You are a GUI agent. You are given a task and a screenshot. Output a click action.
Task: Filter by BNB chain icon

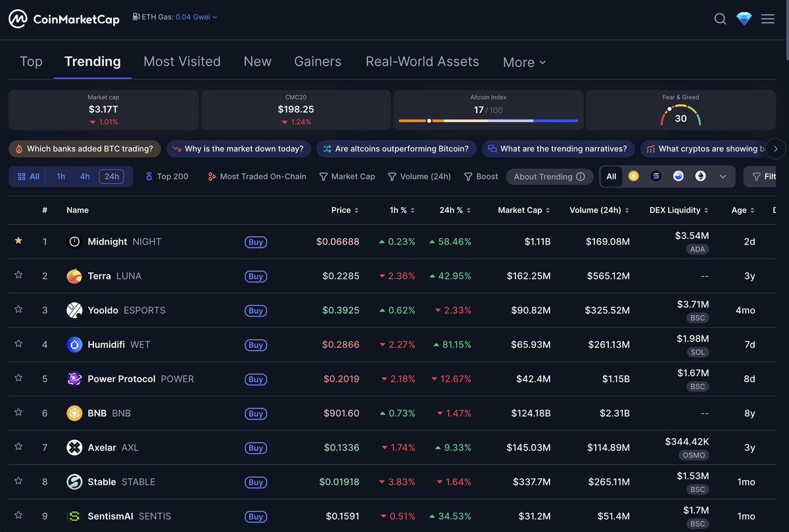(x=633, y=176)
